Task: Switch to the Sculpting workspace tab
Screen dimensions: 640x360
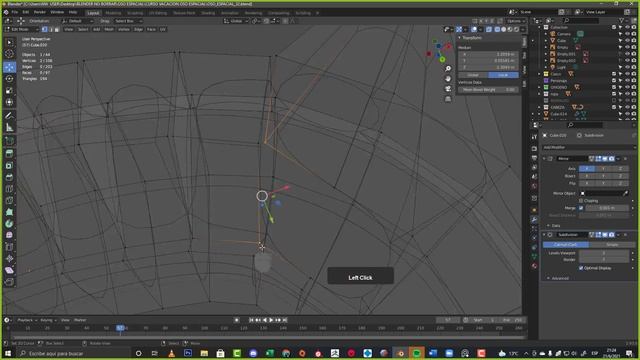Action: [135, 13]
